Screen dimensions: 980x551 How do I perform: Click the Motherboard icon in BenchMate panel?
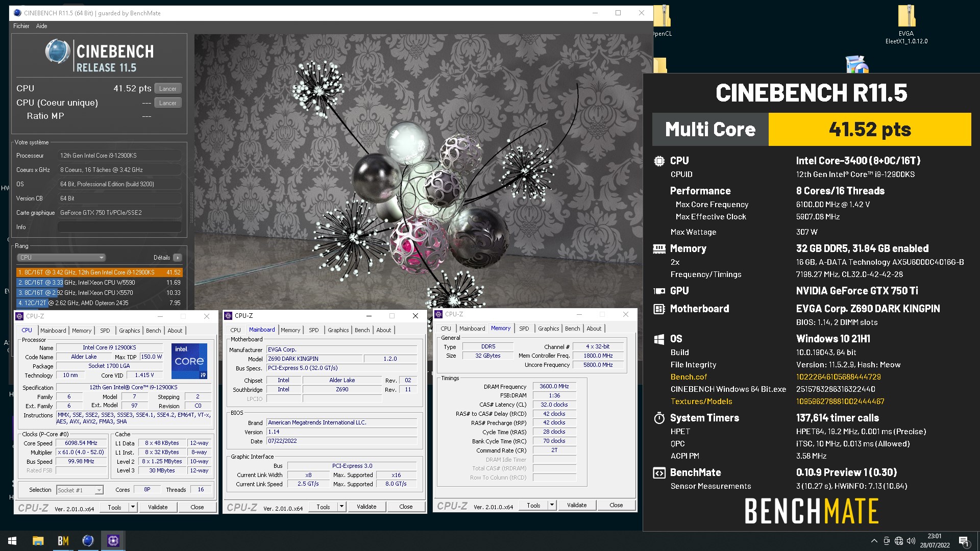pyautogui.click(x=659, y=309)
